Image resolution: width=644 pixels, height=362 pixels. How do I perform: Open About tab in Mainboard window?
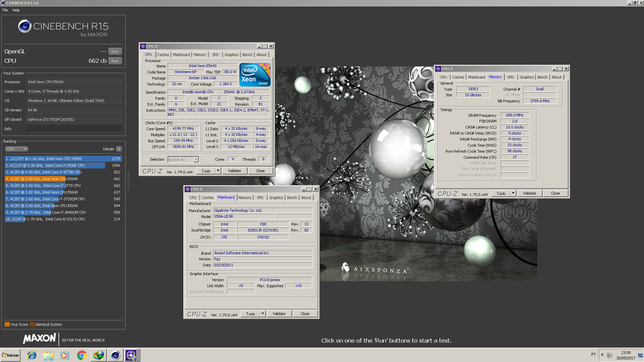click(306, 198)
